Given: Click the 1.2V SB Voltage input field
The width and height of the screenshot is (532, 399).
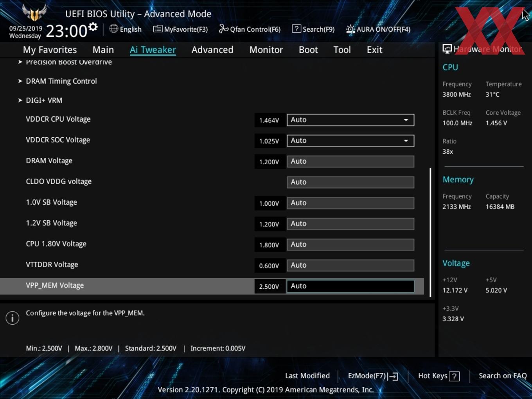Looking at the screenshot, I should point(350,223).
